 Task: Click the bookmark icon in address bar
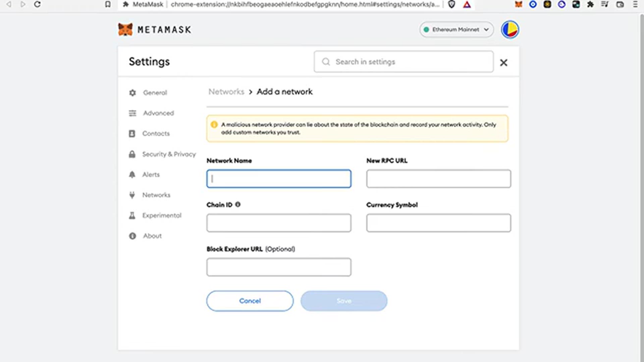tap(108, 4)
